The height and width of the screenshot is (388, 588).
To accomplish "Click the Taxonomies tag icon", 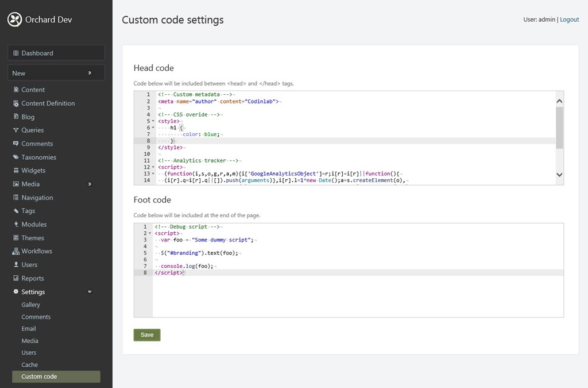I will tap(16, 157).
